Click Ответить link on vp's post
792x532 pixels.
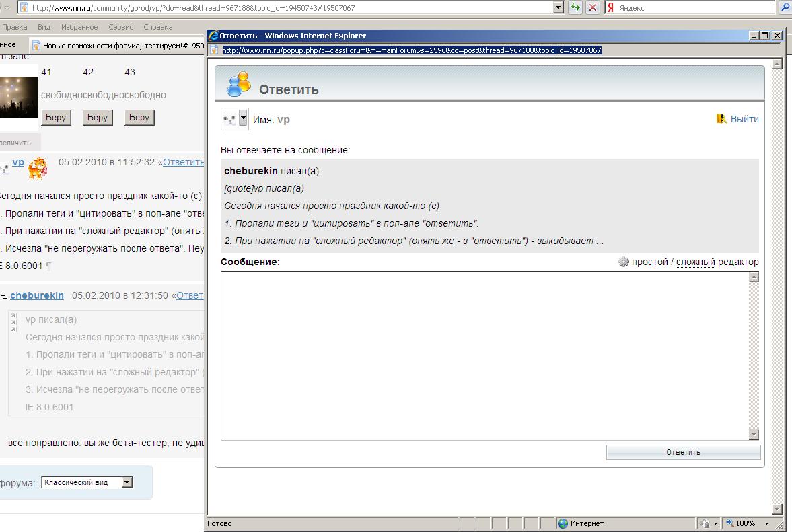[x=183, y=163]
